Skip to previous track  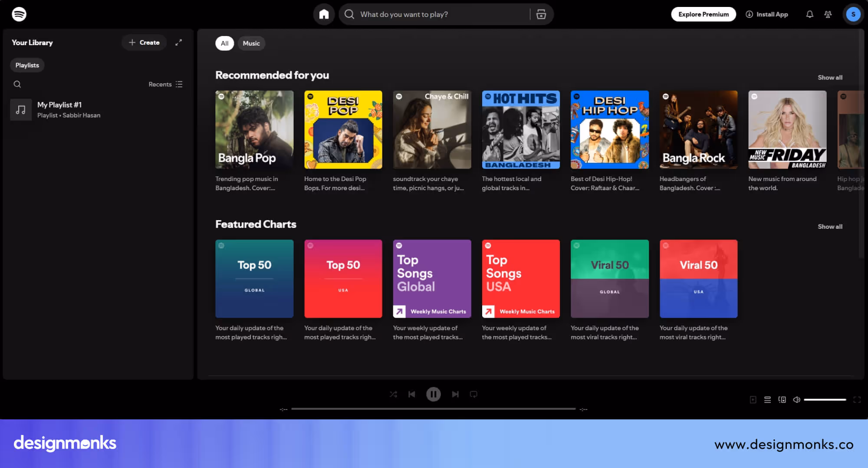[412, 394]
